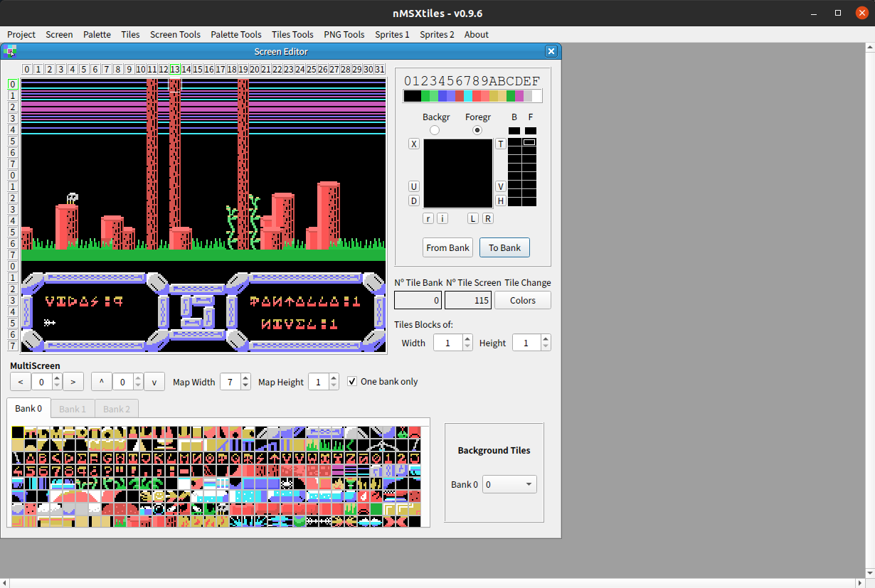Click inside the Nº Tile Screen field

click(467, 299)
